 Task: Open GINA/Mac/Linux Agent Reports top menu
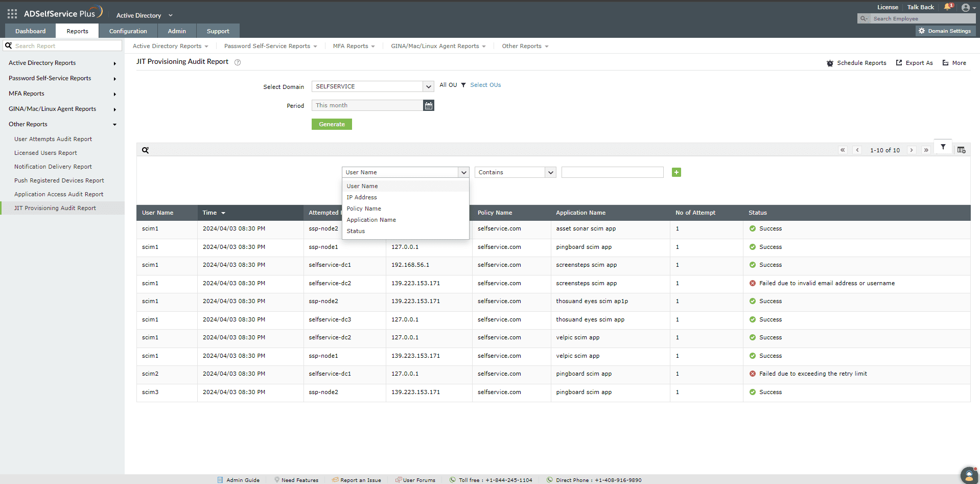tap(438, 46)
